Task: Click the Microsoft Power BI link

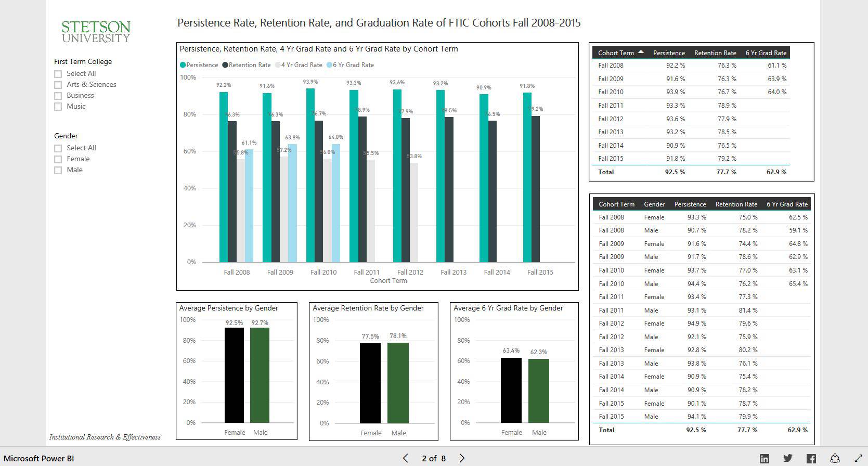Action: click(39, 458)
